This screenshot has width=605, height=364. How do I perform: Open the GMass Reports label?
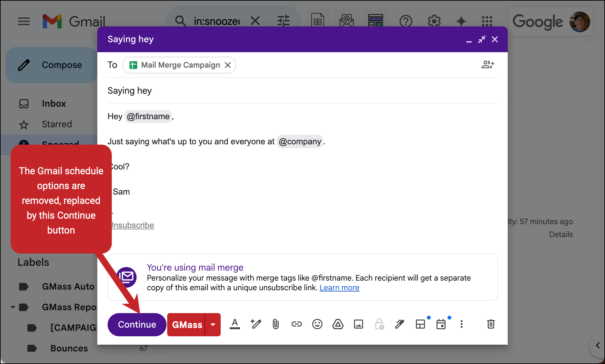69,307
